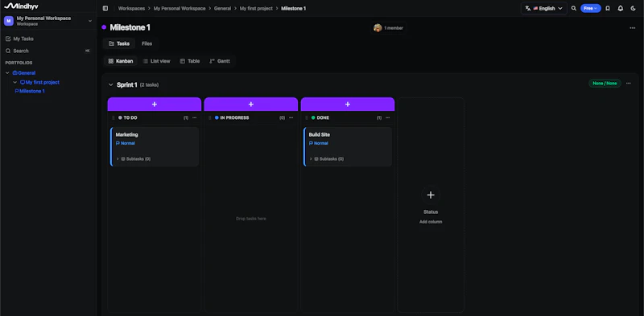Viewport: 644px width, 316px height.
Task: Open the Build Site task card
Action: [348, 146]
